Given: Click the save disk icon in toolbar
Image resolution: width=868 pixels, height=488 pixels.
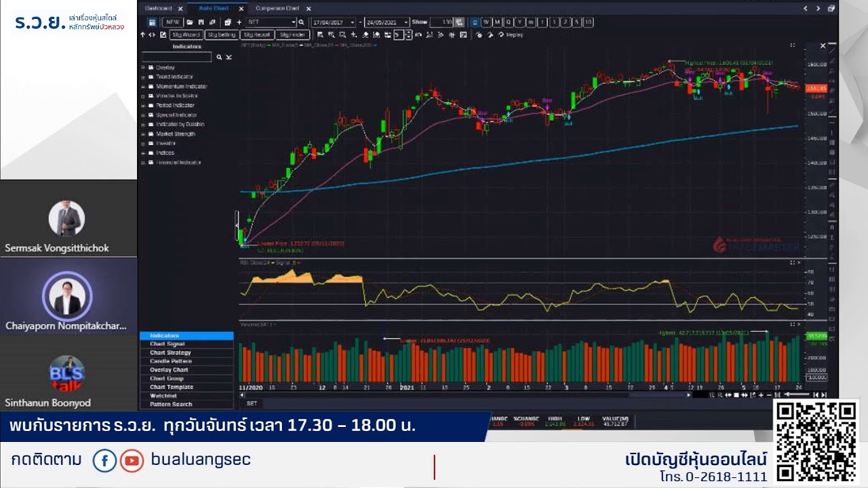Looking at the screenshot, I should (201, 22).
